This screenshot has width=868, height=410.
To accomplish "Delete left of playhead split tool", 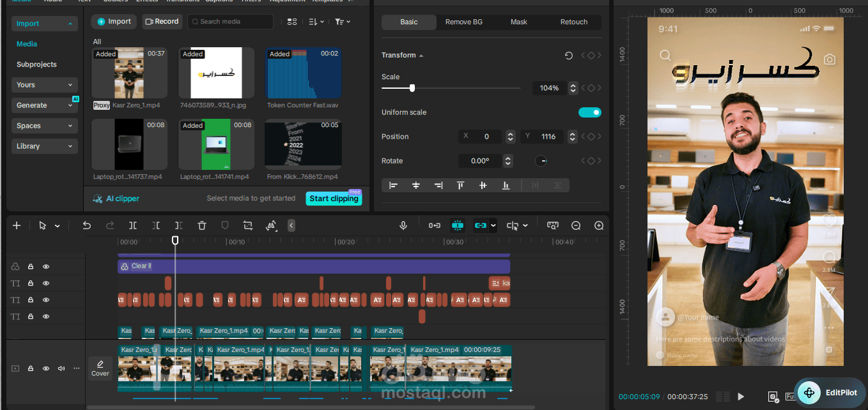I will coord(156,225).
